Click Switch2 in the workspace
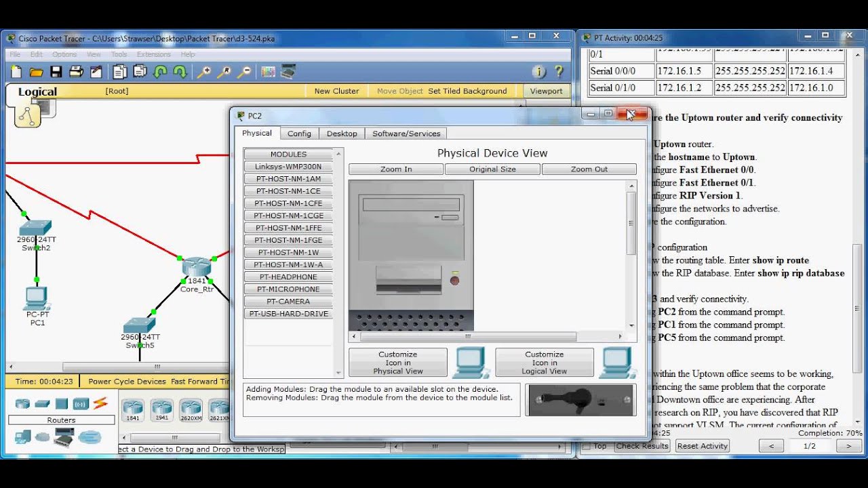Screen dimensions: 868x488 coord(35,228)
